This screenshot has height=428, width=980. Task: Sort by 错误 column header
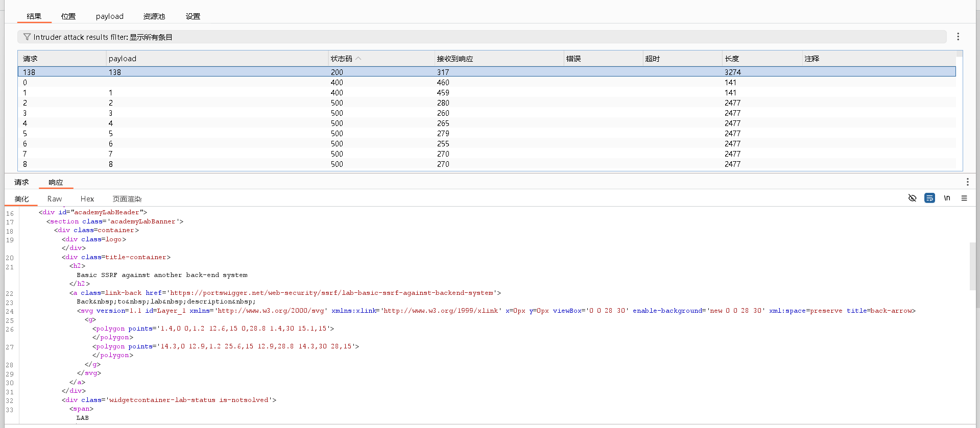coord(603,59)
